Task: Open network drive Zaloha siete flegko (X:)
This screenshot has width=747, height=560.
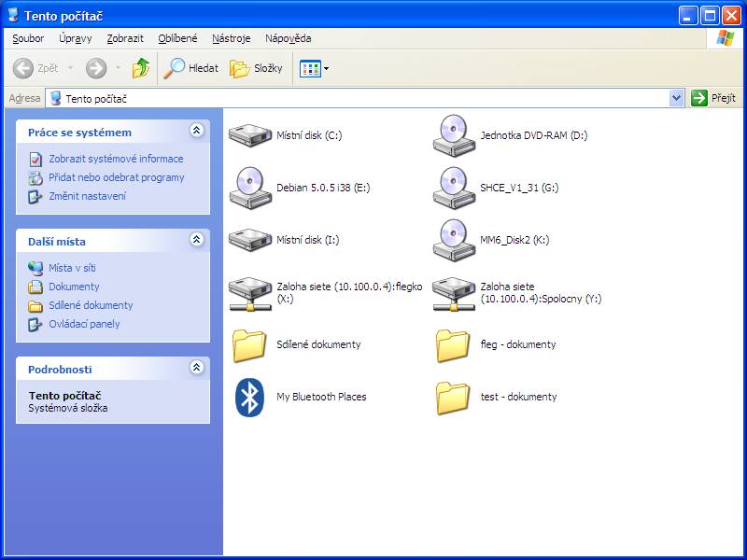Action: tap(249, 292)
